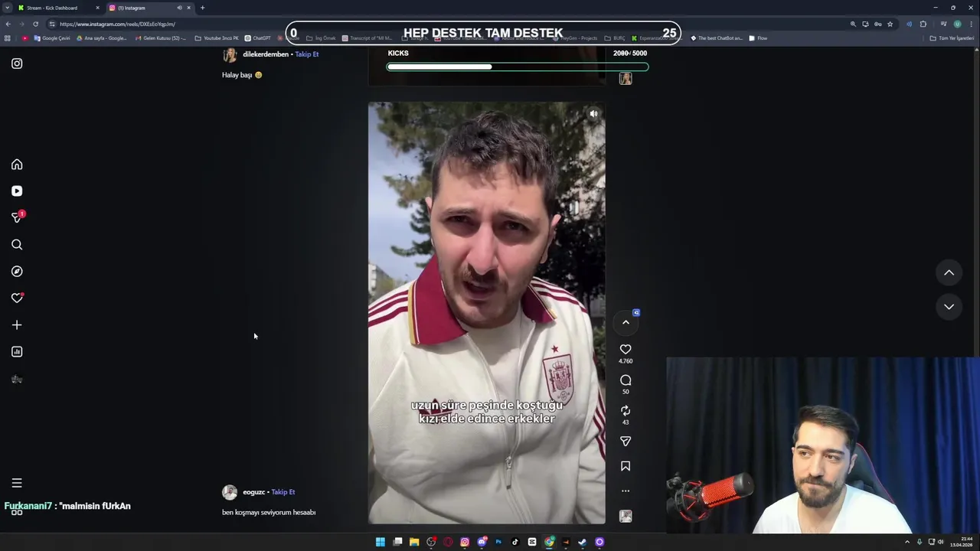
Task: Click the eoguzc avatar picture
Action: pyautogui.click(x=230, y=492)
